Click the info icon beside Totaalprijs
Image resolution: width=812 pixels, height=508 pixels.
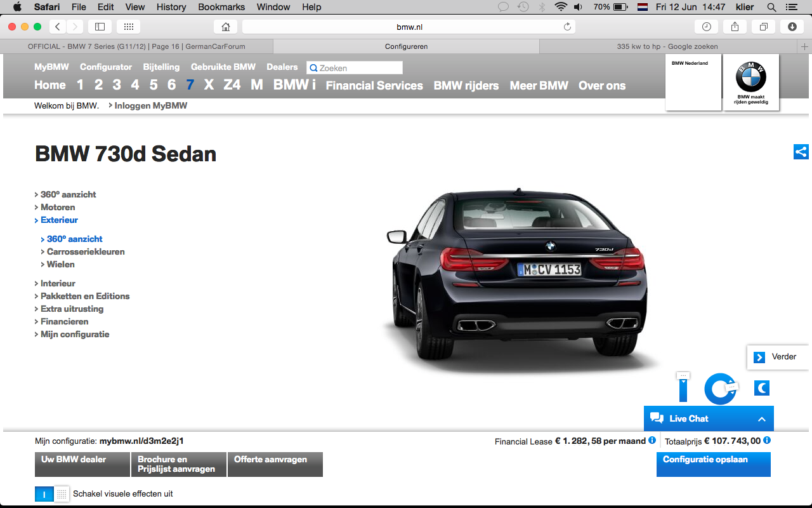pos(767,440)
